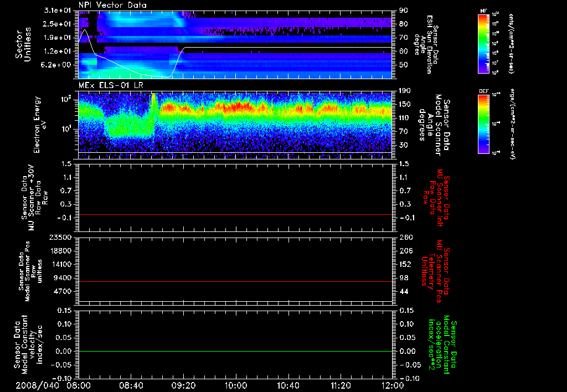Click the red 'MU Scanner Pos Telemetry' label
The width and height of the screenshot is (567, 392).
[436, 271]
